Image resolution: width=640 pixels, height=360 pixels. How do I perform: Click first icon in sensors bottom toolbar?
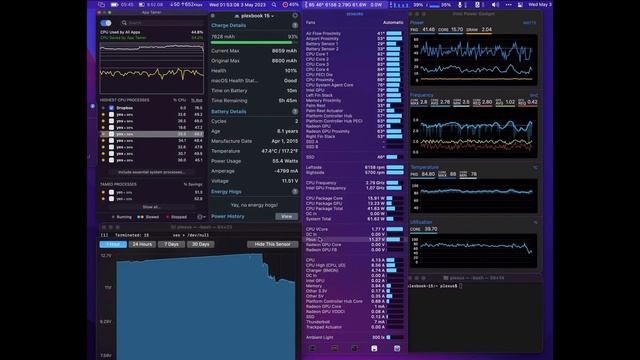[312, 348]
